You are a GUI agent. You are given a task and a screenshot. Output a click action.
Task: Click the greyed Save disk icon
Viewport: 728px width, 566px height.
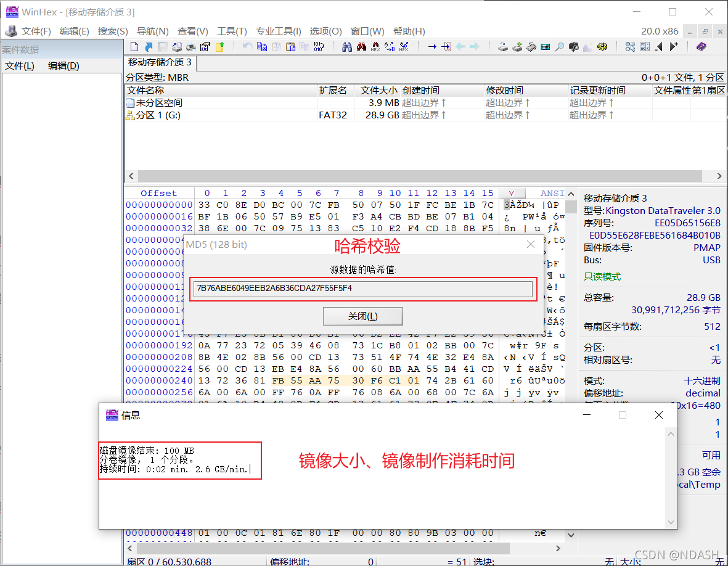(163, 46)
